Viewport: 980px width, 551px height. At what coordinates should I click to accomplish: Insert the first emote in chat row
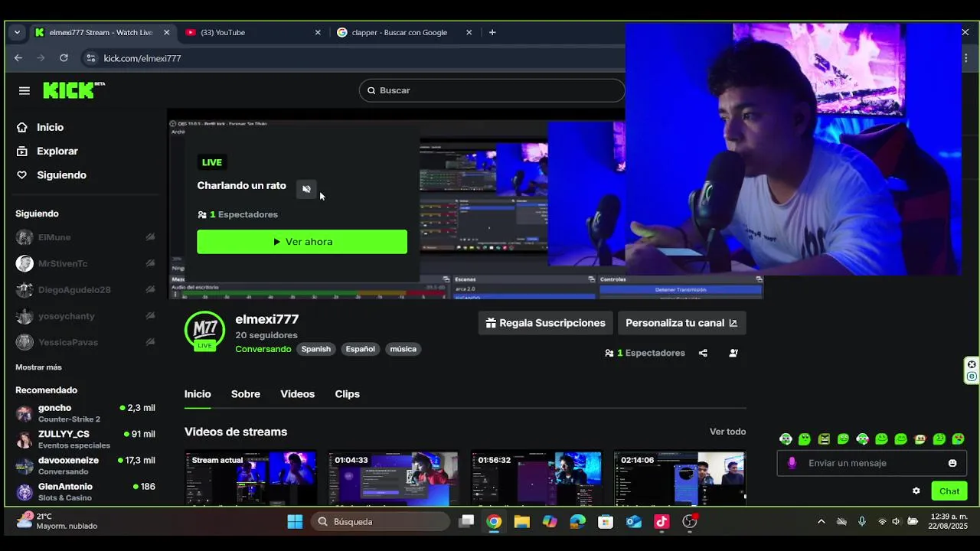click(786, 439)
